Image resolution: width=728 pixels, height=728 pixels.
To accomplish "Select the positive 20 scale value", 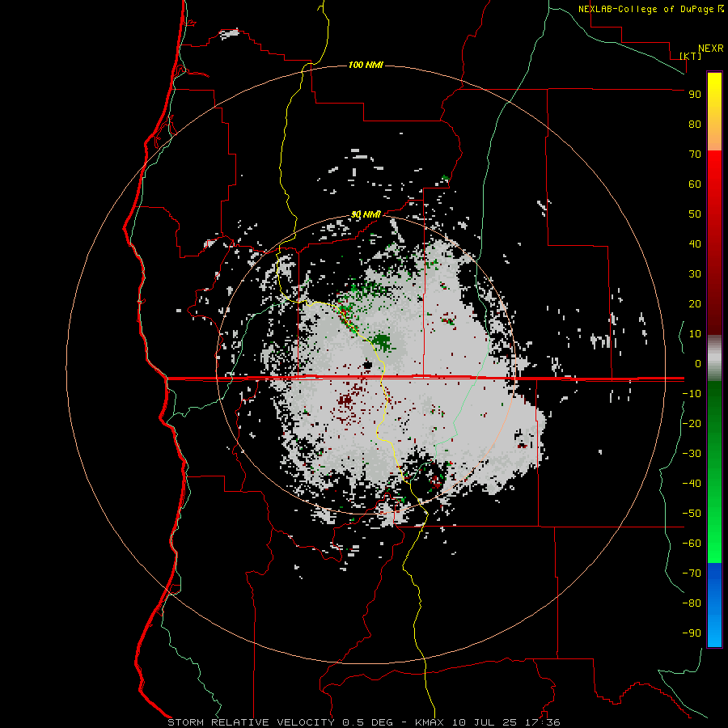I will tap(695, 303).
